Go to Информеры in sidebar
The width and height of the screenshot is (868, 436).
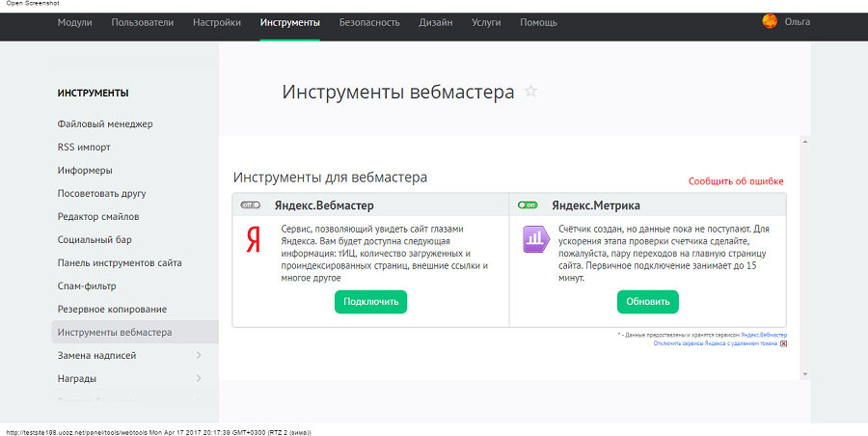point(85,170)
